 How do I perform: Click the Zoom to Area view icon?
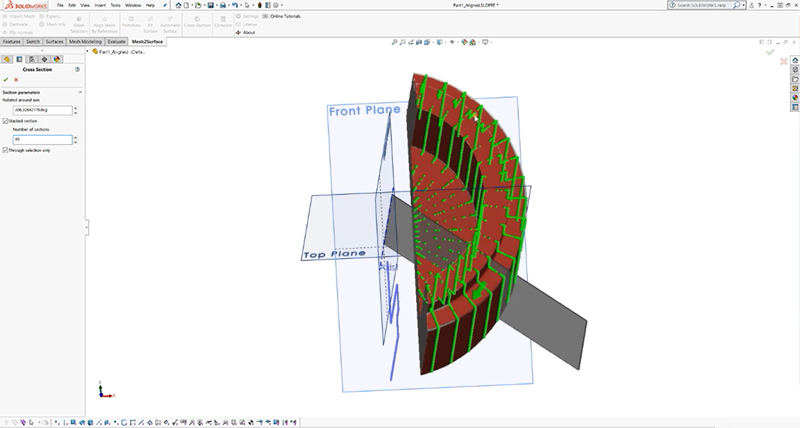[x=403, y=42]
